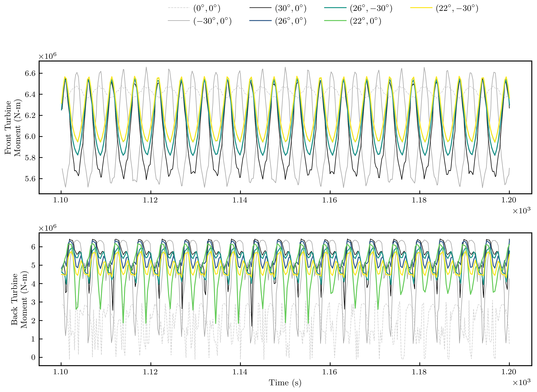Click the (−30°, 0°) legend entry label
This screenshot has width=537, height=392.
coord(212,21)
